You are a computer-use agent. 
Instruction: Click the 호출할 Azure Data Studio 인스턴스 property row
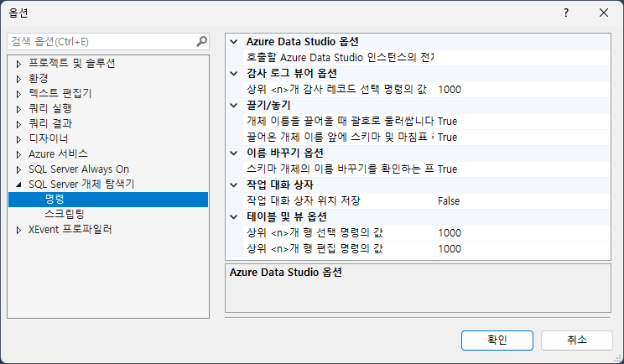(340, 58)
